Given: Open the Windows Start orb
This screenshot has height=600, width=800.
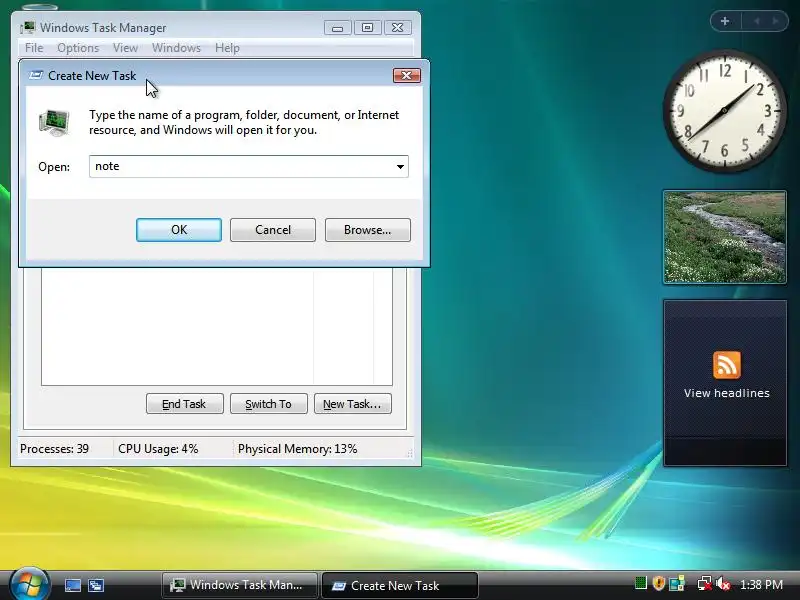Looking at the screenshot, I should pos(29,584).
